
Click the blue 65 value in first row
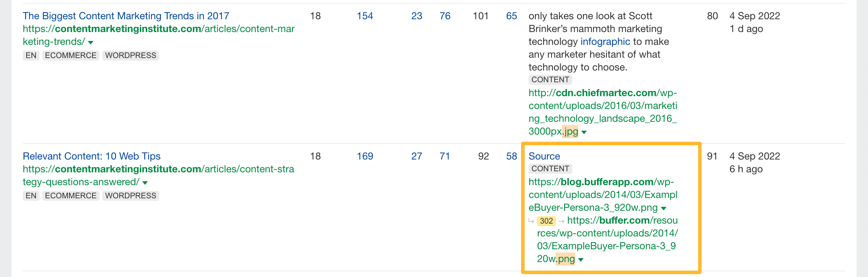[511, 16]
